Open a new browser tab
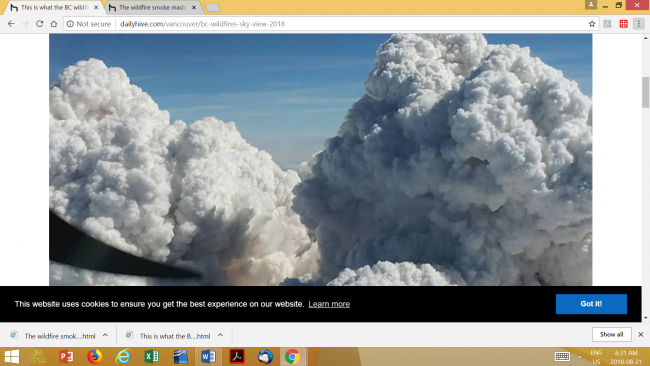The width and height of the screenshot is (650, 366). [x=213, y=8]
